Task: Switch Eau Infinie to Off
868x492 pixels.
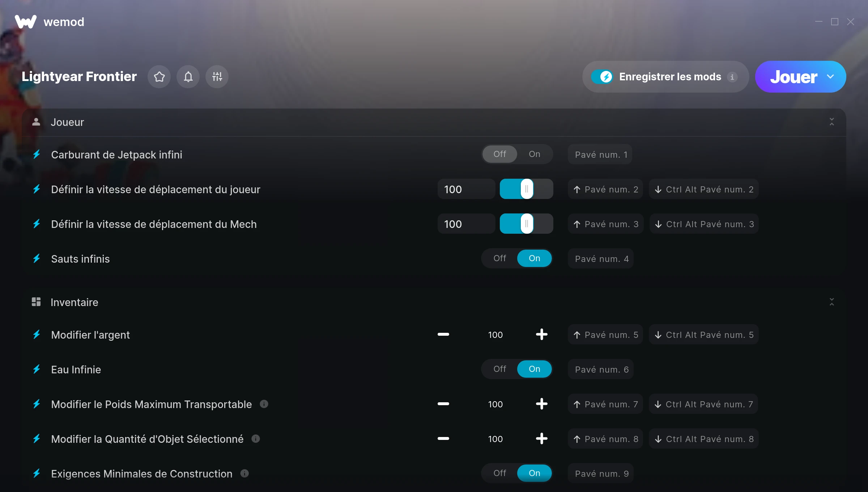Action: tap(500, 369)
